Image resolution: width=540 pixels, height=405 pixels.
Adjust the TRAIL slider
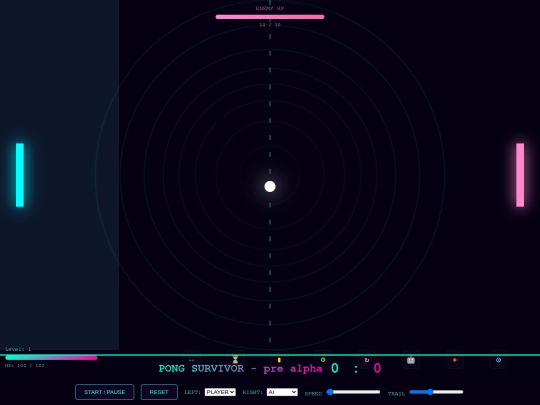[x=436, y=392]
